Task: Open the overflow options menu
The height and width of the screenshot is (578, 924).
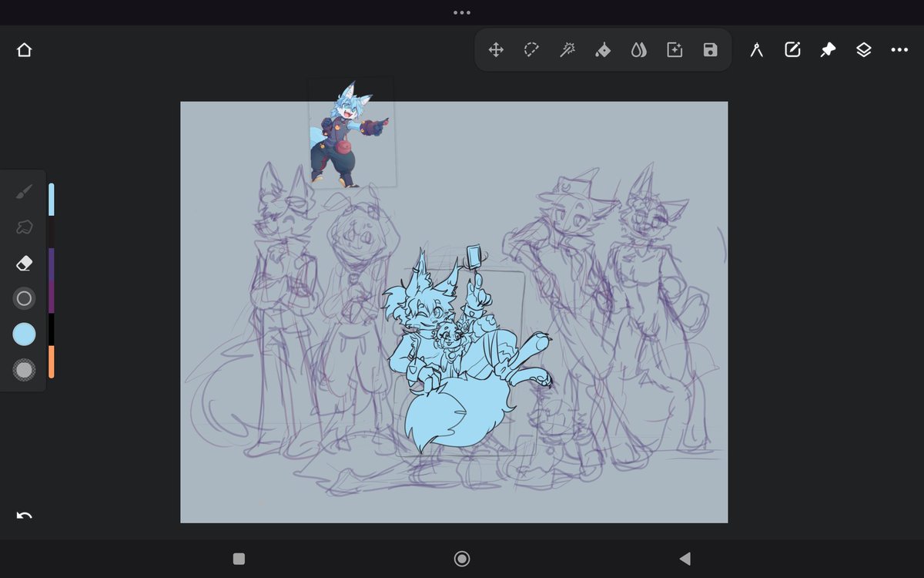Action: tap(899, 49)
